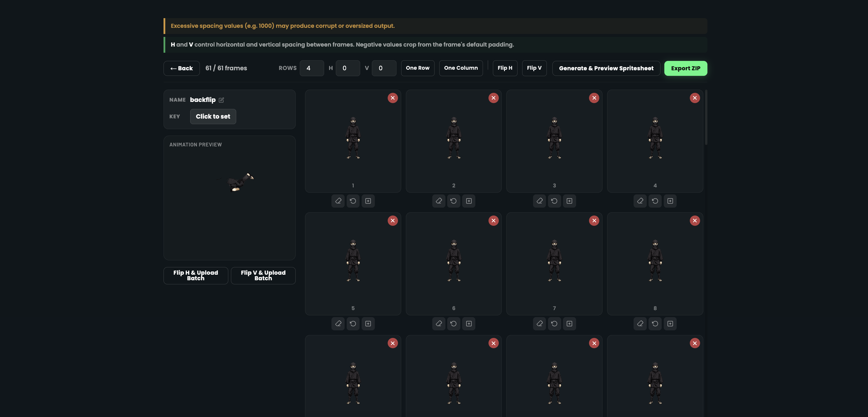Insert a frame copy after frame 7
Screen dimensions: 868x417
tap(569, 323)
